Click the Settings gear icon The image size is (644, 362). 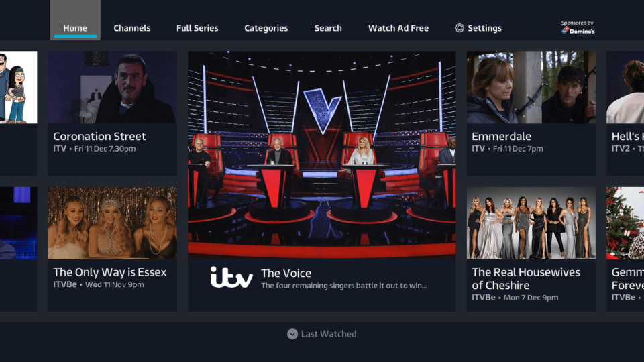(x=459, y=28)
